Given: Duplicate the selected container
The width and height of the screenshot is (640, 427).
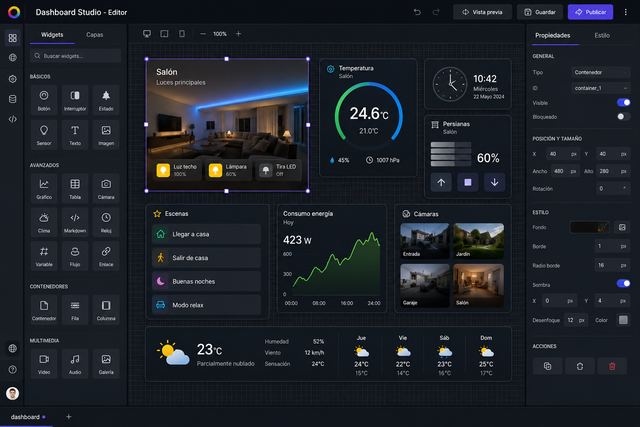Looking at the screenshot, I should click(547, 366).
